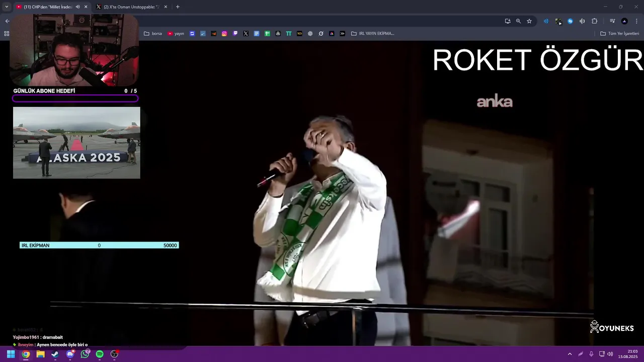Open the Chrome profile avatar
The width and height of the screenshot is (644, 362).
624,21
